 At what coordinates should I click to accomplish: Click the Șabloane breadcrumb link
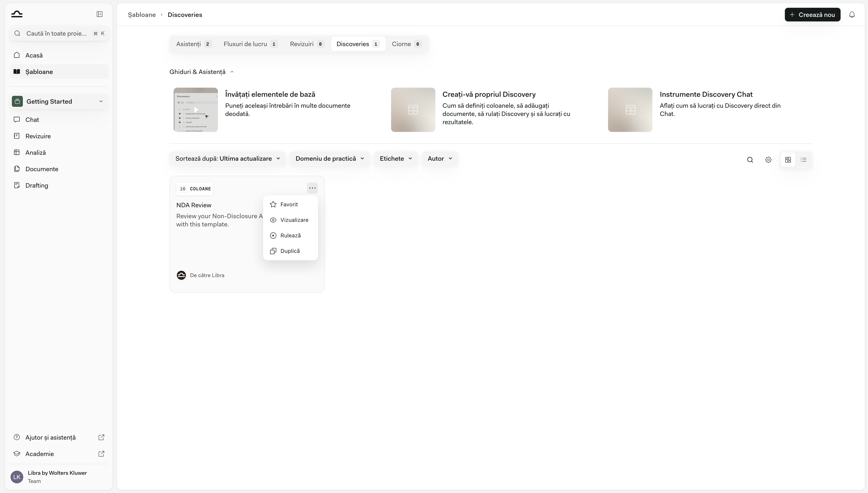click(142, 15)
